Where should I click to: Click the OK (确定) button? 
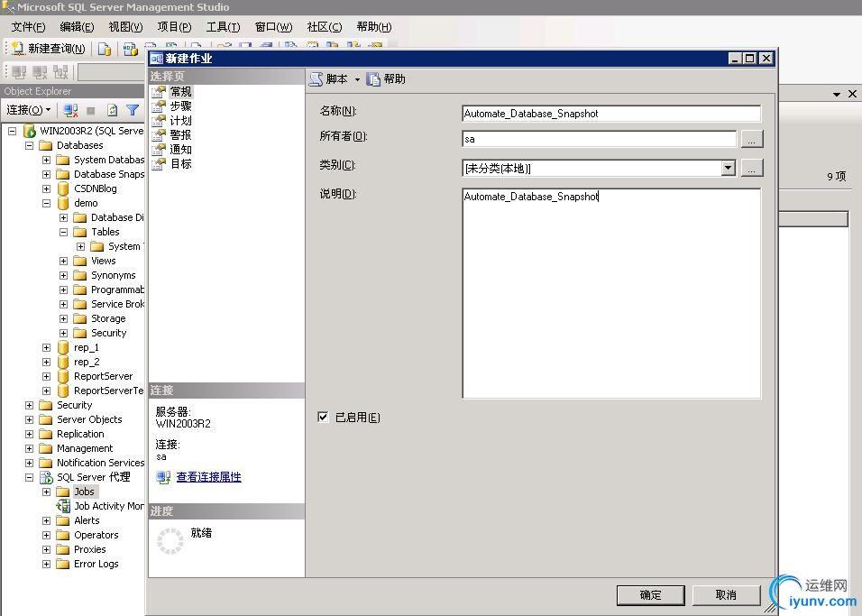point(650,594)
